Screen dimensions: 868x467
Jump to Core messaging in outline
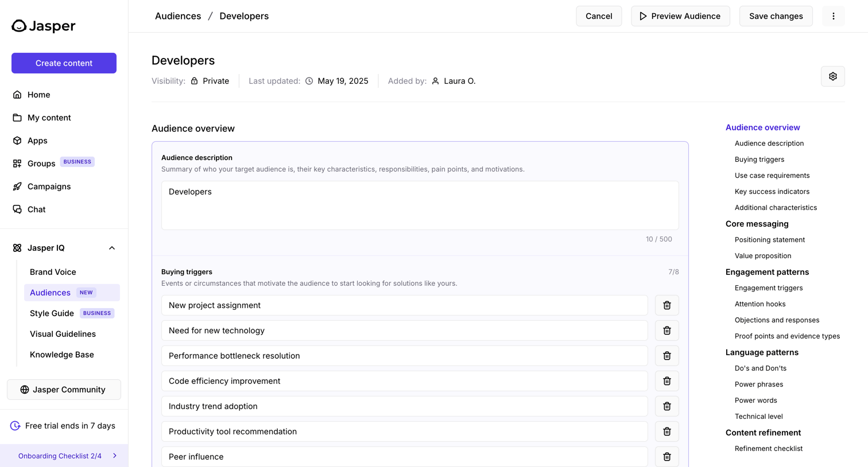[x=757, y=224]
